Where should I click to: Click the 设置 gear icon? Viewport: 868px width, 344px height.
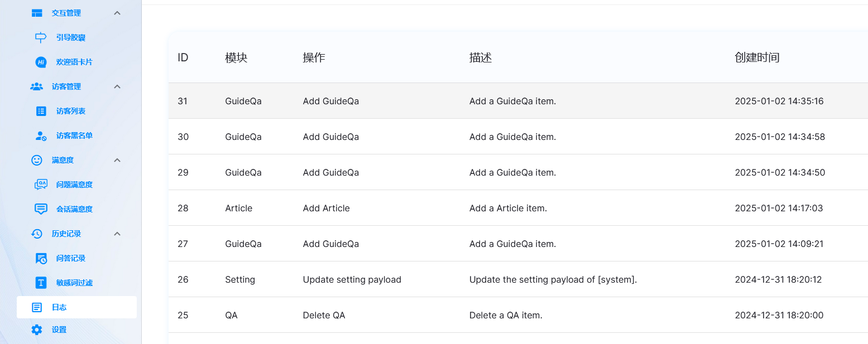pyautogui.click(x=37, y=330)
